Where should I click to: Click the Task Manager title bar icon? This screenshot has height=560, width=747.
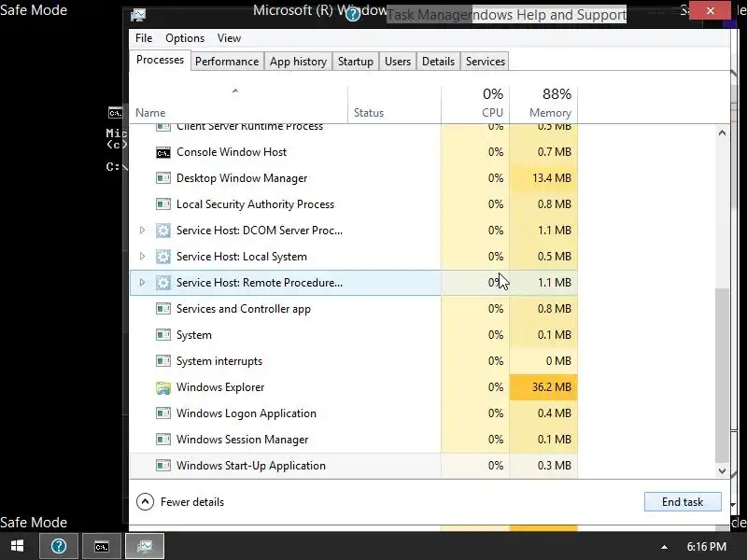coord(138,15)
